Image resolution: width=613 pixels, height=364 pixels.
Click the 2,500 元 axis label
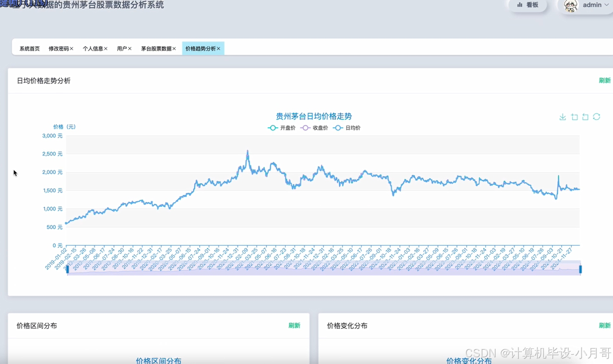(52, 154)
